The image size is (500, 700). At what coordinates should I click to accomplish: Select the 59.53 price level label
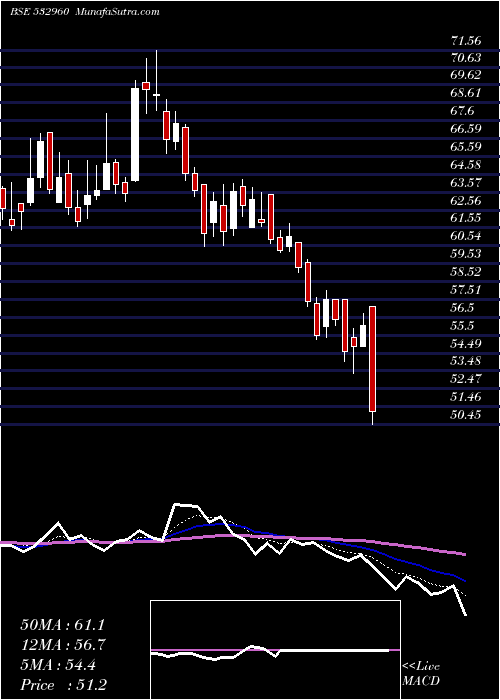[x=466, y=254]
